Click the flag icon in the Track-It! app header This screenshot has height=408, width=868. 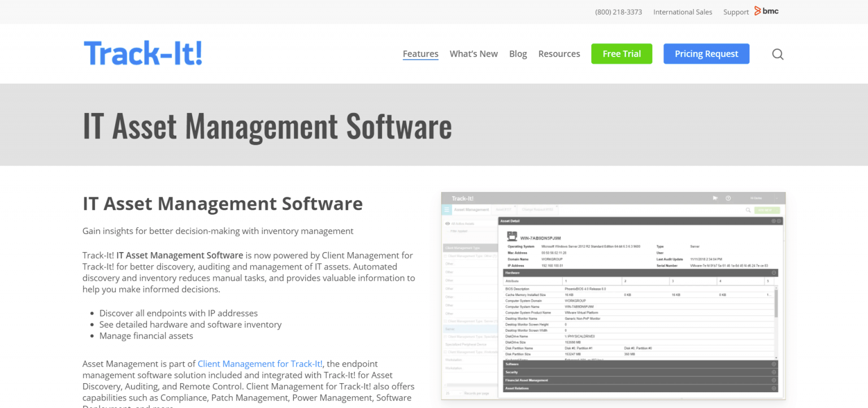715,198
